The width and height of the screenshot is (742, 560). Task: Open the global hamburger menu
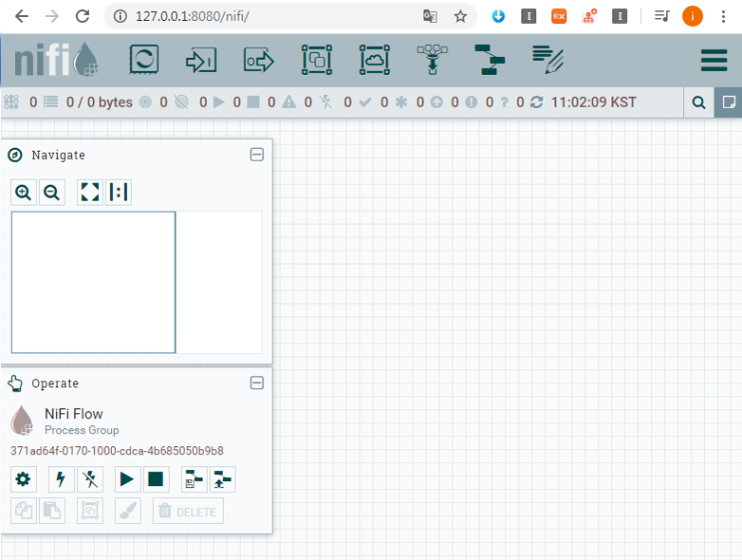pos(714,60)
